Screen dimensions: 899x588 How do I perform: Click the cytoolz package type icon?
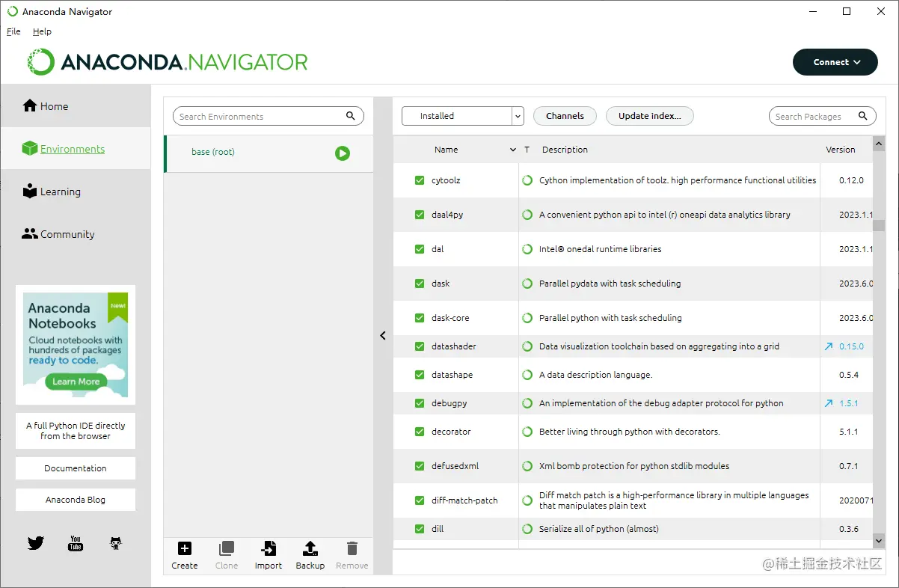pyautogui.click(x=528, y=180)
